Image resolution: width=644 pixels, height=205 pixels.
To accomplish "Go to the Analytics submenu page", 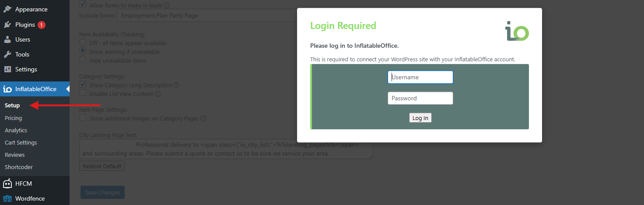I will coord(16,130).
